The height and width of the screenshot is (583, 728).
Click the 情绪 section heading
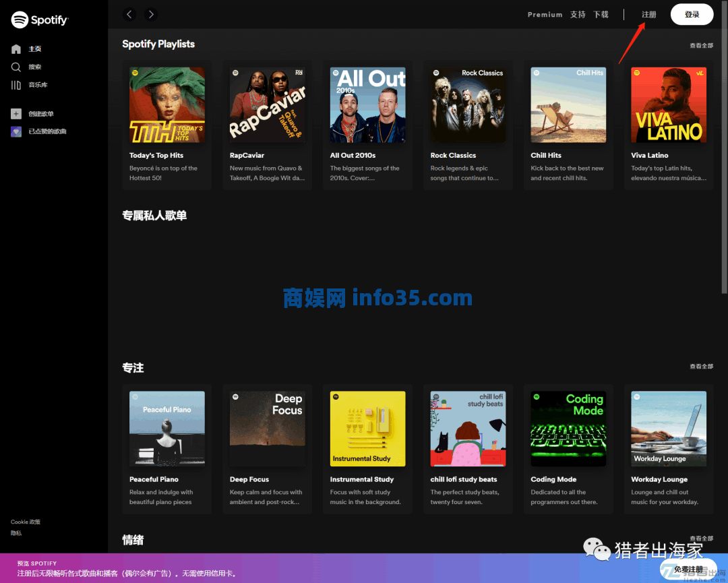pos(133,540)
